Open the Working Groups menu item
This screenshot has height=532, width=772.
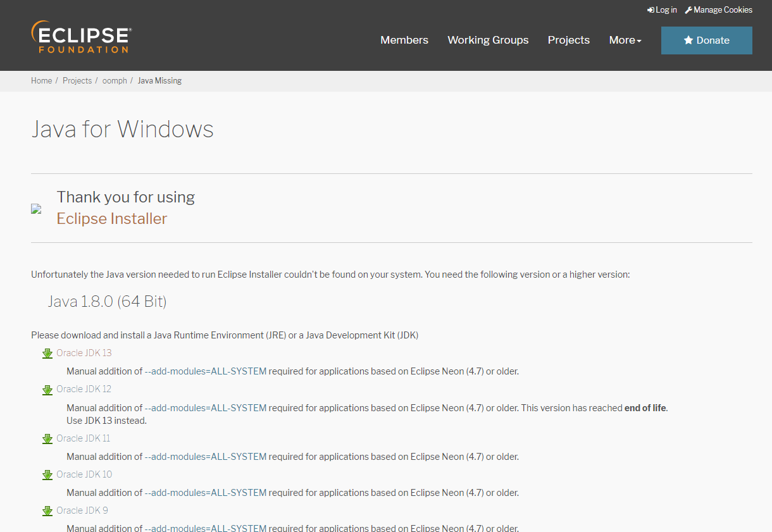click(x=488, y=40)
